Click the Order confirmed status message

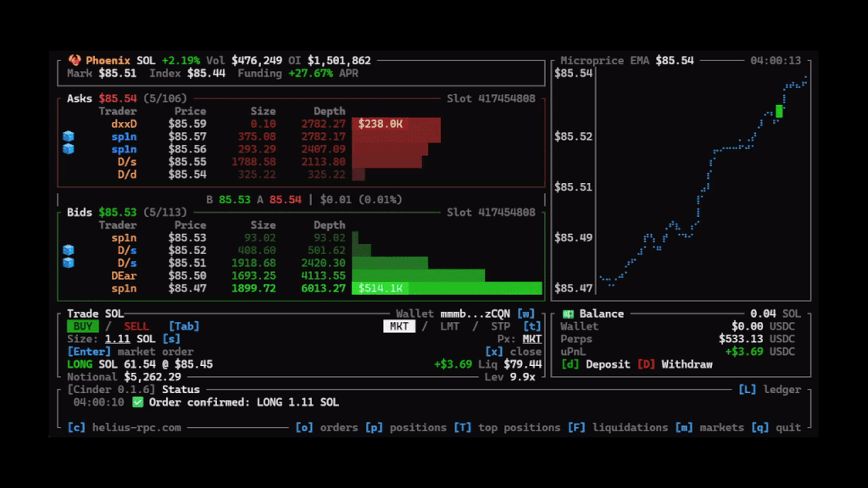click(x=243, y=402)
